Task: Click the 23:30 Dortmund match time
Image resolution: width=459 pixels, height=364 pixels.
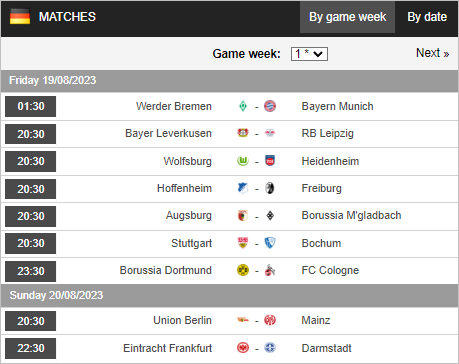Action: tap(31, 271)
